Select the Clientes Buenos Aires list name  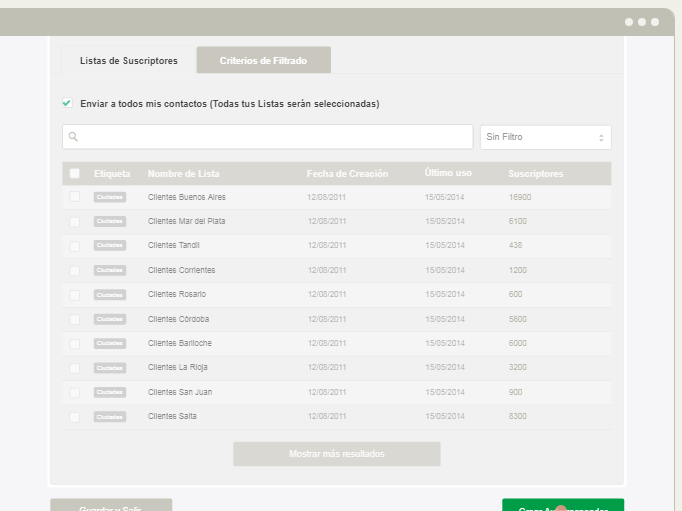click(187, 197)
